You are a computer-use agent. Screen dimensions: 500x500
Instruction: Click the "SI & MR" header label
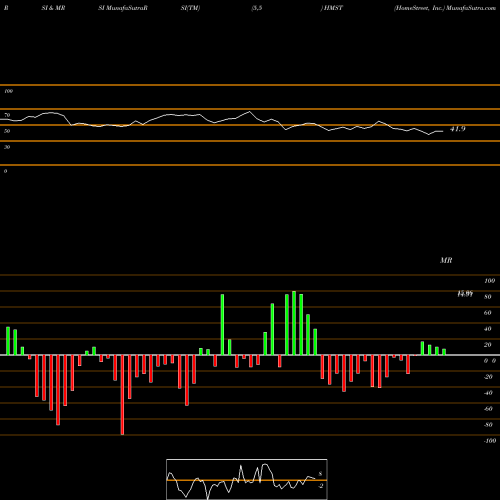[53, 8]
